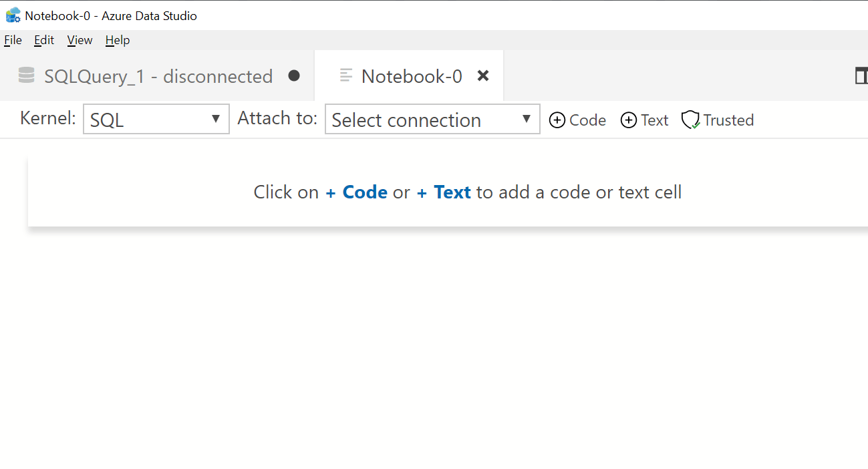Open the Select connection dropdown
Viewport: 868px width, 469px height.
432,119
